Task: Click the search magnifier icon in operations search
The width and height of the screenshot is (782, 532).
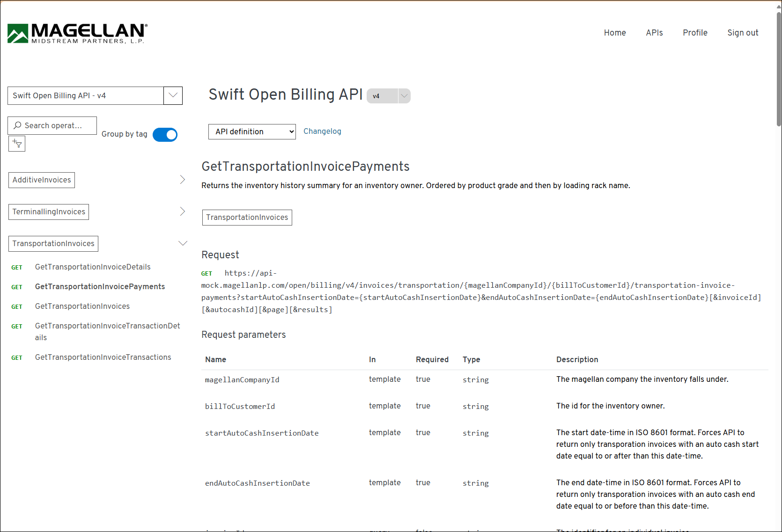Action: pos(18,125)
